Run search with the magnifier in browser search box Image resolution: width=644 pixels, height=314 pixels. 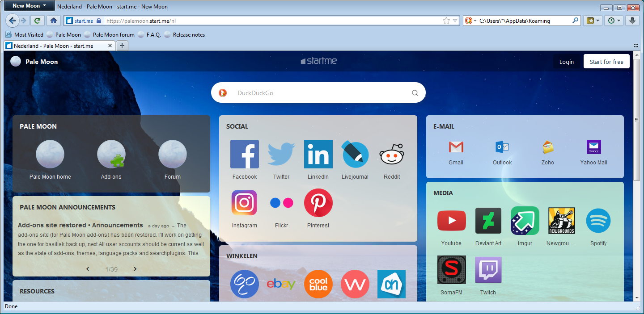click(576, 21)
